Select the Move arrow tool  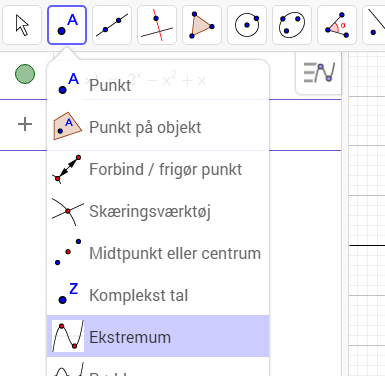pos(22,25)
